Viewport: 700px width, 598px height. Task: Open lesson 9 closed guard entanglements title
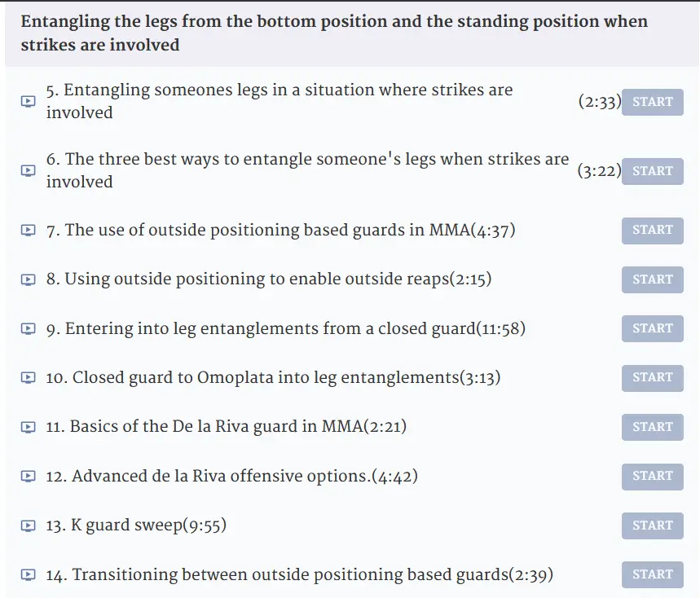tap(286, 328)
